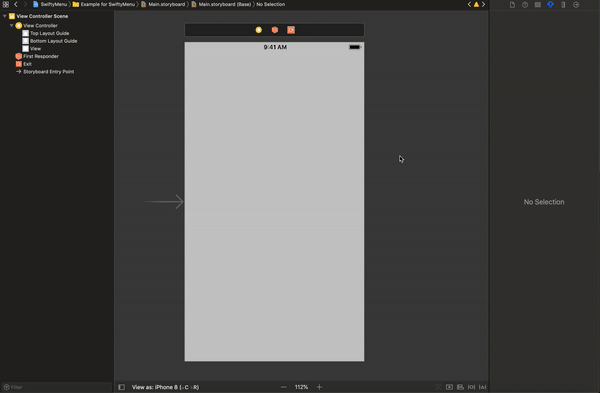
Task: Show the Size inspector
Action: coord(563,5)
